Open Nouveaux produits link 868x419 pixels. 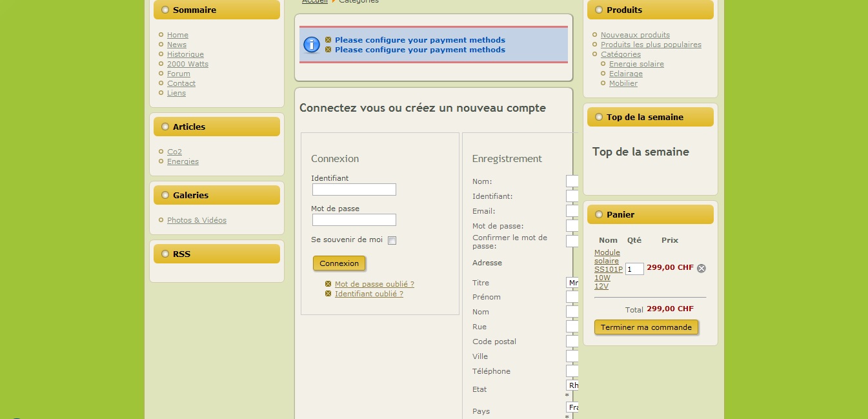tap(635, 35)
